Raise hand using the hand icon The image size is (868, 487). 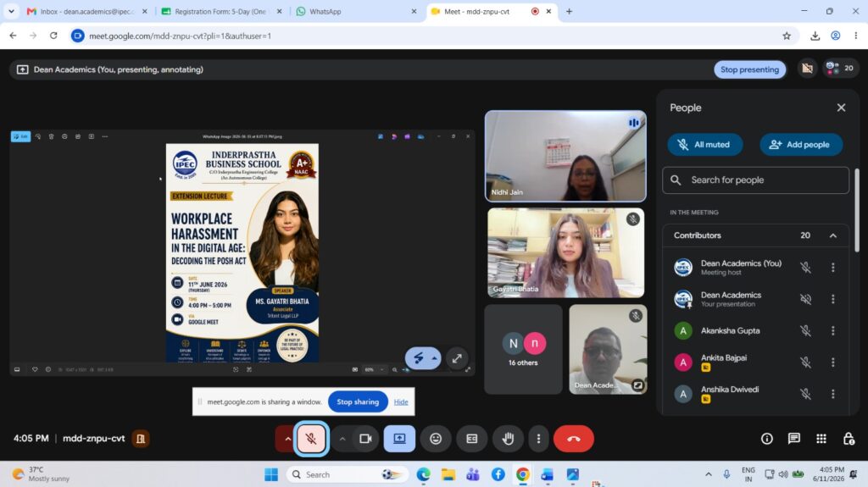[x=508, y=439]
